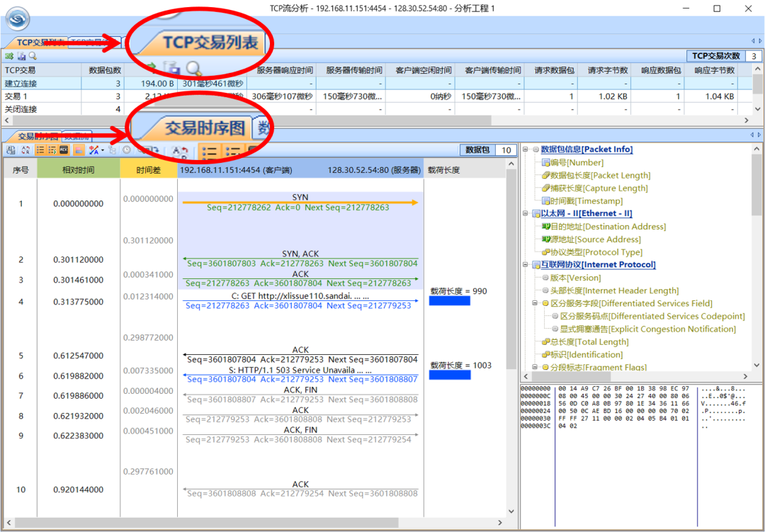The image size is (765, 532).
Task: Open the dropdown arrow beside the protocol color icon
Action: tap(103, 150)
